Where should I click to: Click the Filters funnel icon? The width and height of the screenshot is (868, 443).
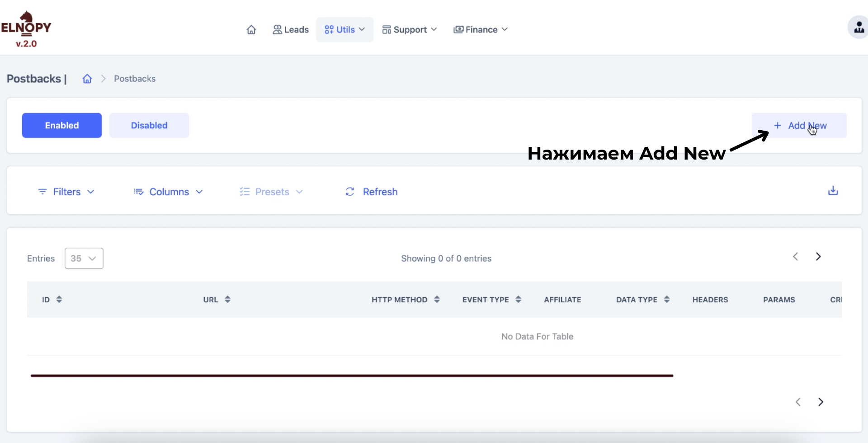(43, 192)
